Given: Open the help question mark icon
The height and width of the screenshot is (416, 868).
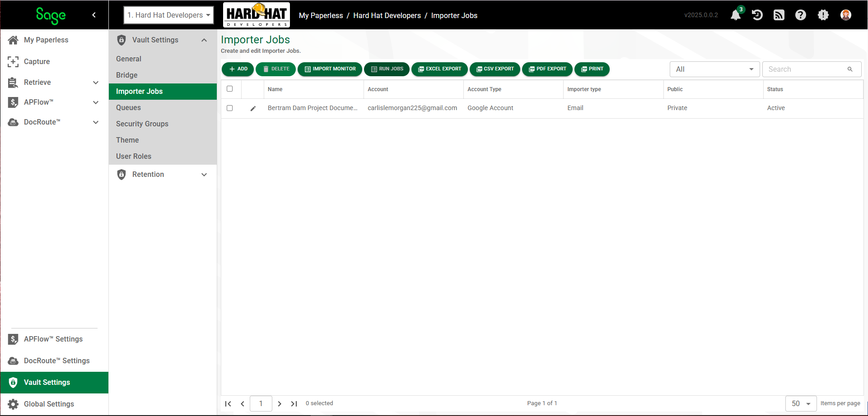Looking at the screenshot, I should coord(801,15).
